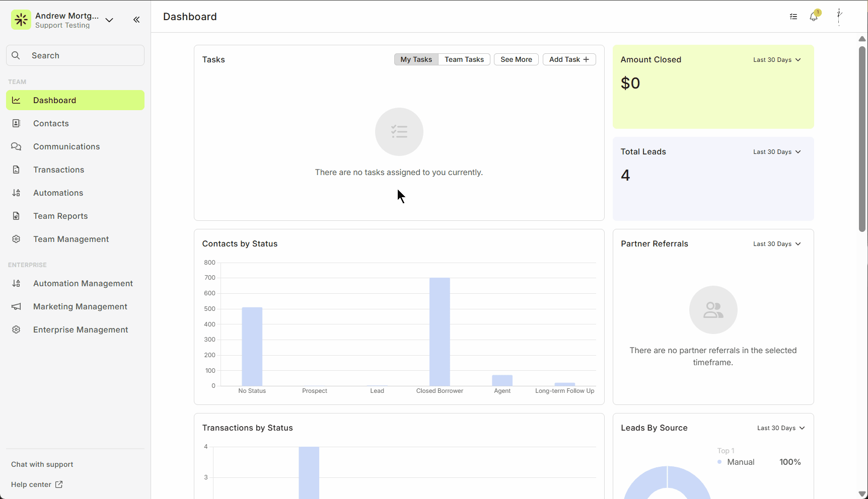Go to Automation Management page
Image resolution: width=868 pixels, height=499 pixels.
(83, 283)
